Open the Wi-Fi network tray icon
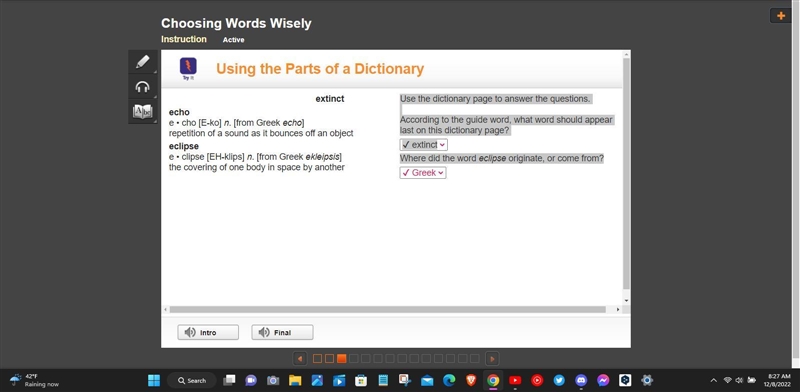800x392 pixels. pos(728,380)
